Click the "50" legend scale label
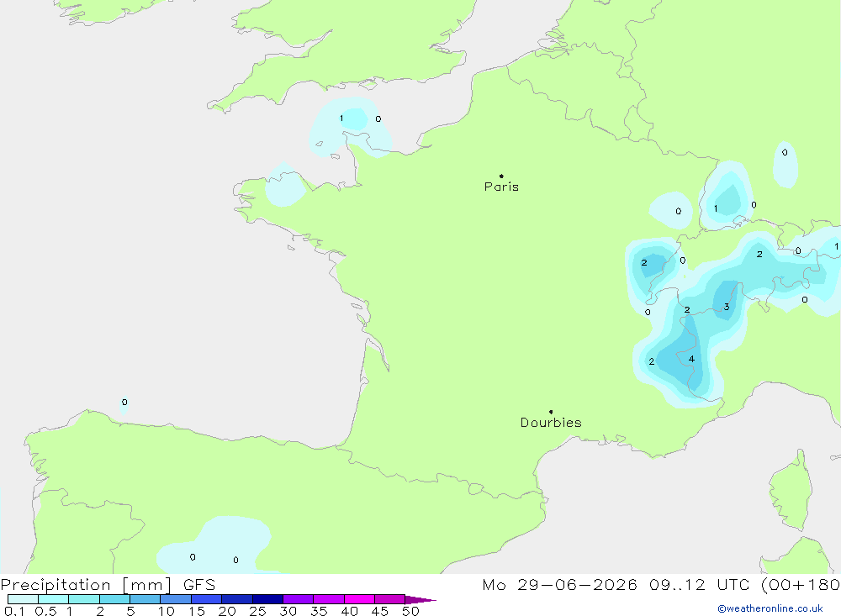The image size is (841, 616). click(410, 611)
